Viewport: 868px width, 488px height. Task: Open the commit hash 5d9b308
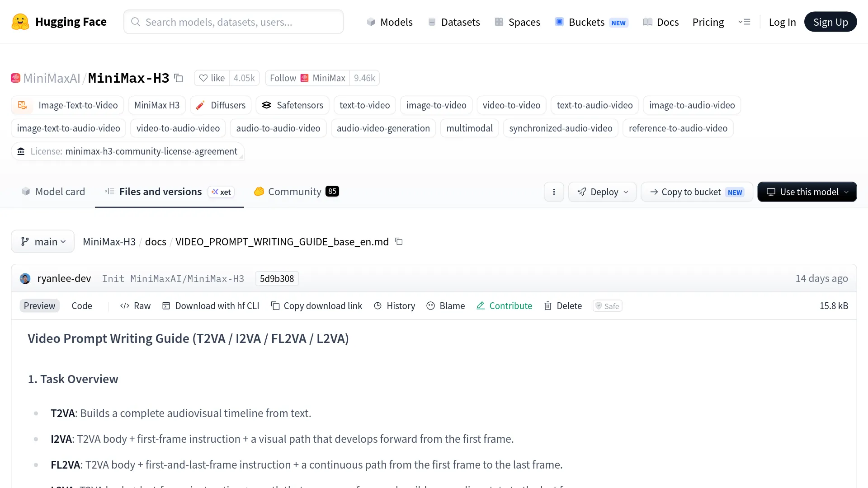277,278
